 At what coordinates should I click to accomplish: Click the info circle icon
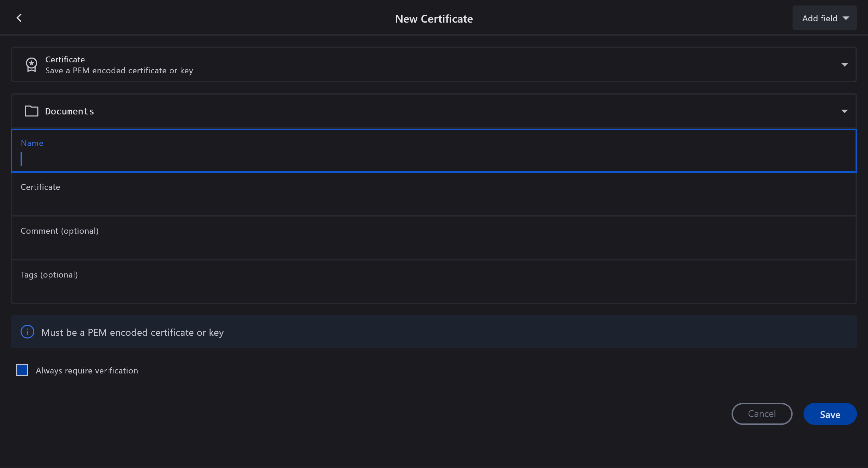point(27,332)
